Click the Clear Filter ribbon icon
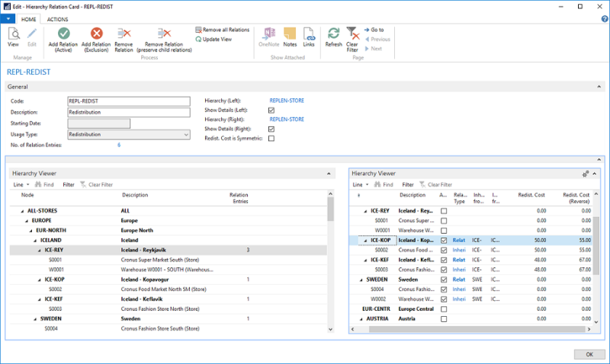 352,34
